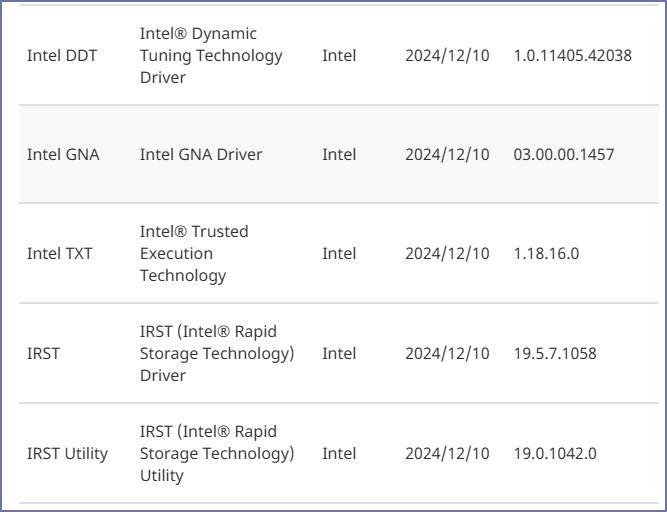667x512 pixels.
Task: Click the Intel vendor in Intel DDT row
Action: pos(339,55)
